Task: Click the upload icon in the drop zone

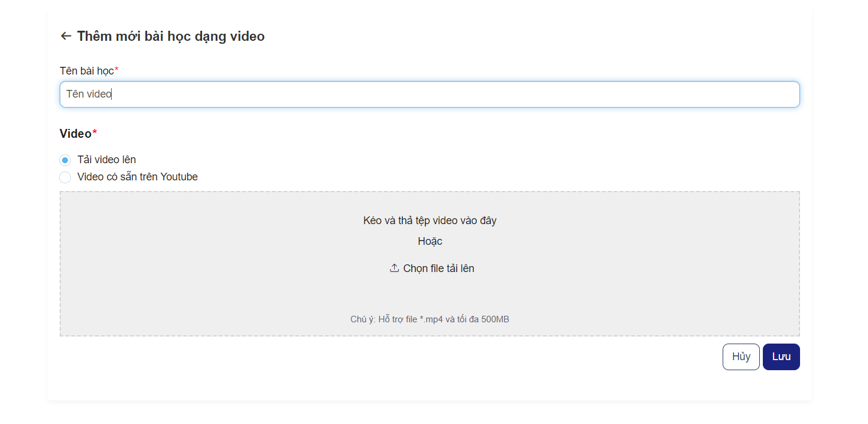Action: click(394, 268)
